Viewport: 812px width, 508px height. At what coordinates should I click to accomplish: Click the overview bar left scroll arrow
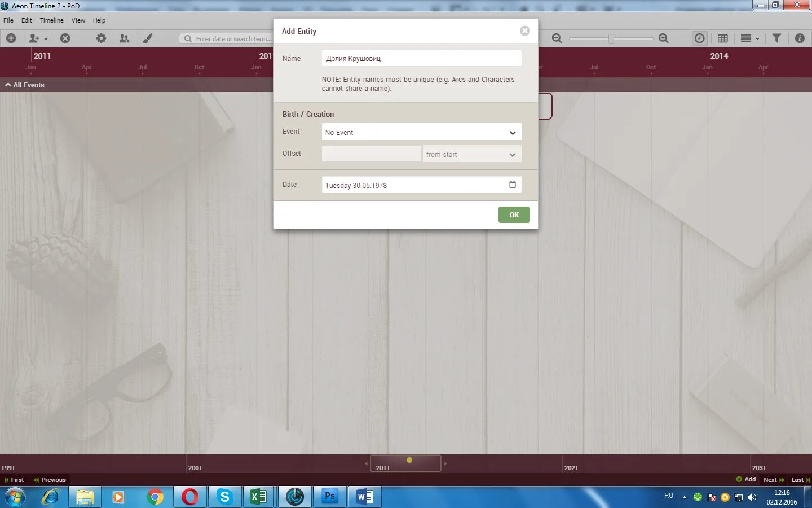click(x=366, y=463)
